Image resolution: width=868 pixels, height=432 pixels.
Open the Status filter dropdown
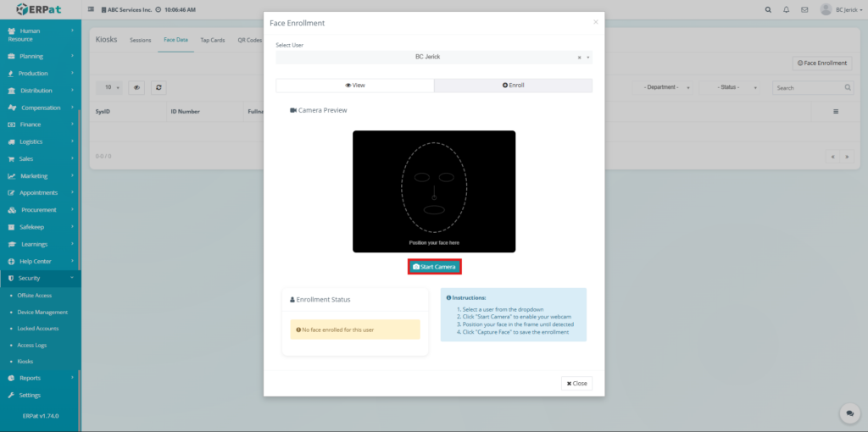(x=730, y=87)
